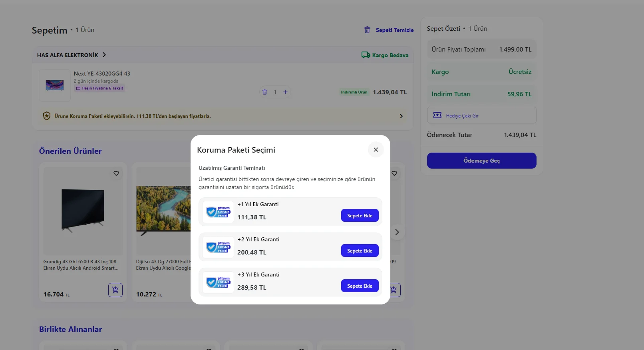Click the Sepeti Temizle trash icon

[x=367, y=30]
